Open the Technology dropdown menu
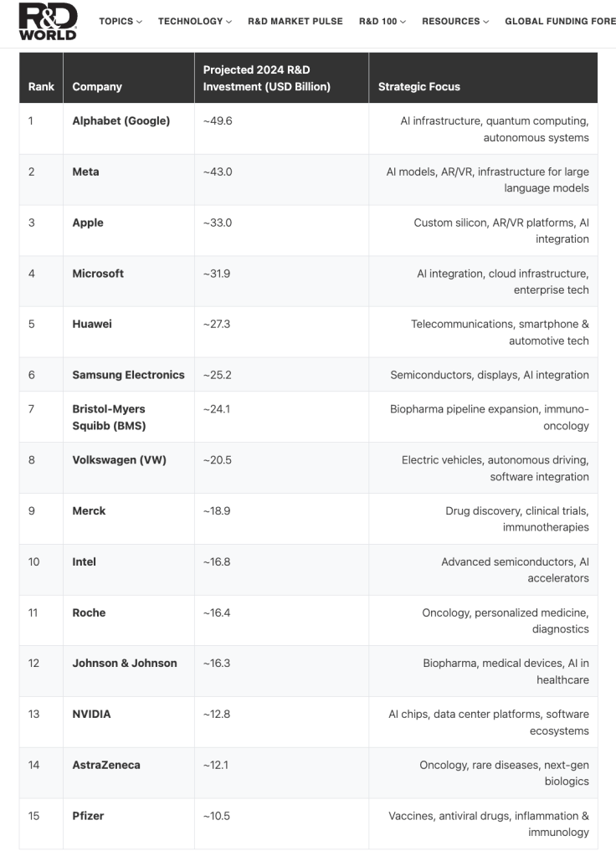The width and height of the screenshot is (616, 856). point(194,22)
